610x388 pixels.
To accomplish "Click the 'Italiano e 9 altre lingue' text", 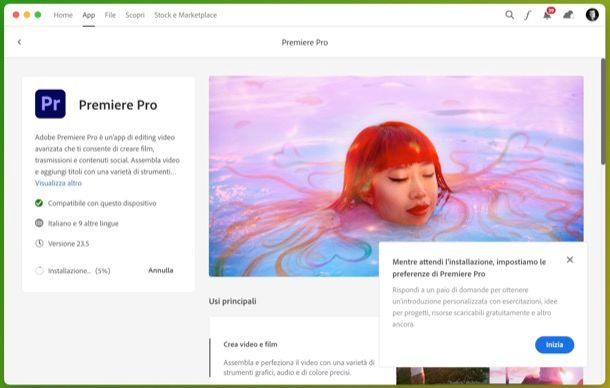I will pyautogui.click(x=83, y=223).
